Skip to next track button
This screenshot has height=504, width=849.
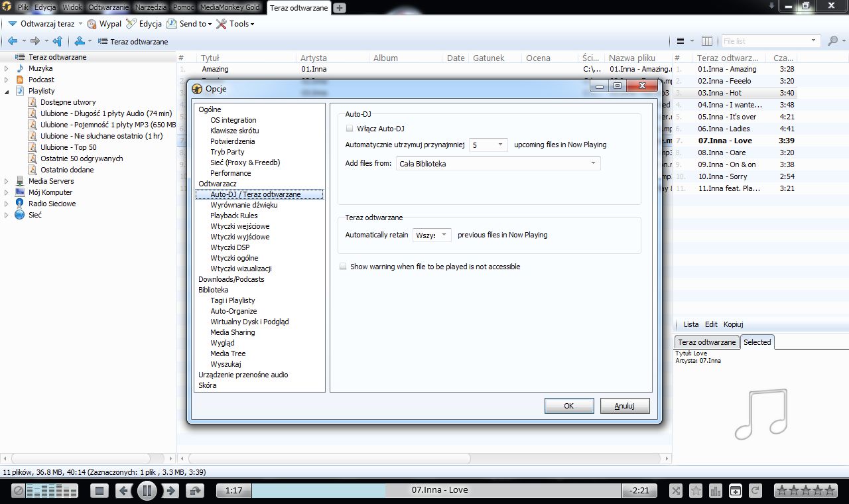coord(170,491)
